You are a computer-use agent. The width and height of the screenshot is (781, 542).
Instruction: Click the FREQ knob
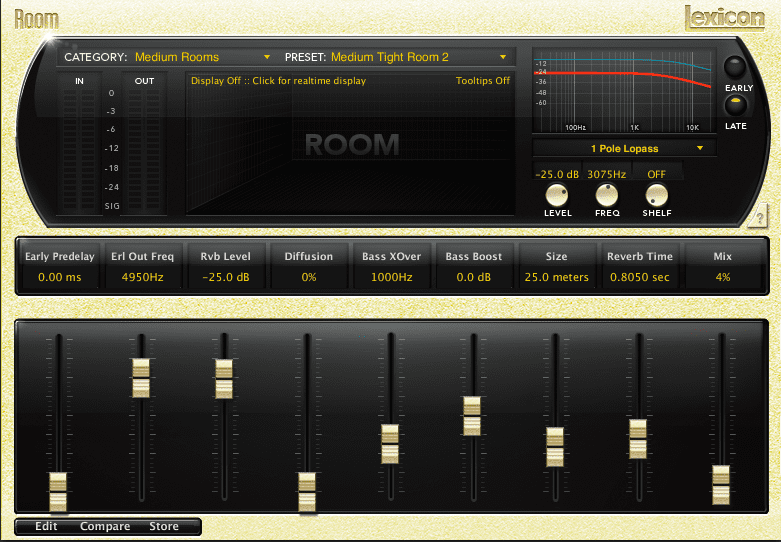point(607,195)
